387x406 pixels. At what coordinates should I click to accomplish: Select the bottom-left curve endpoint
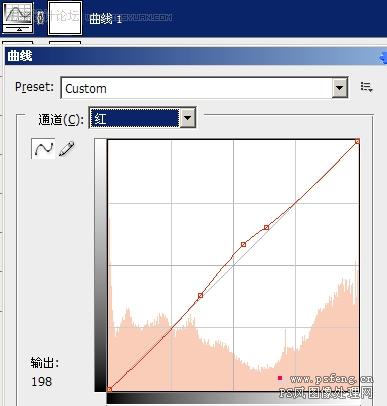click(x=109, y=389)
